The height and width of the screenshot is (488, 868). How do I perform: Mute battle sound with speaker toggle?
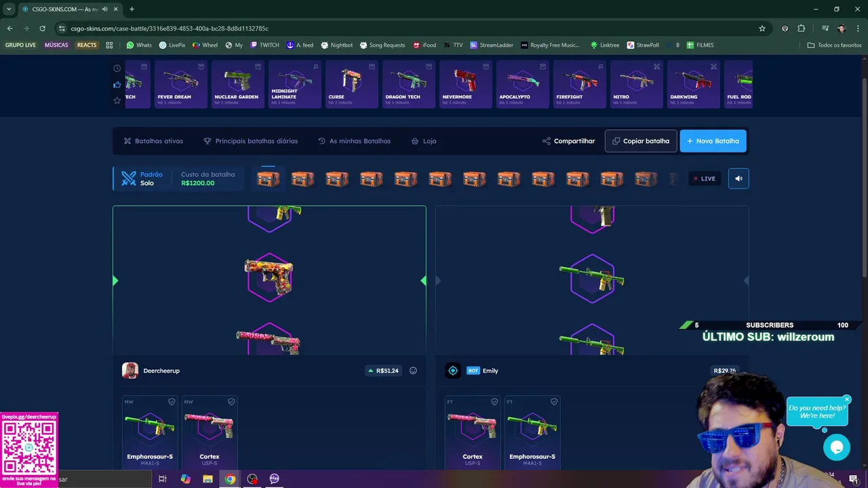click(x=738, y=178)
